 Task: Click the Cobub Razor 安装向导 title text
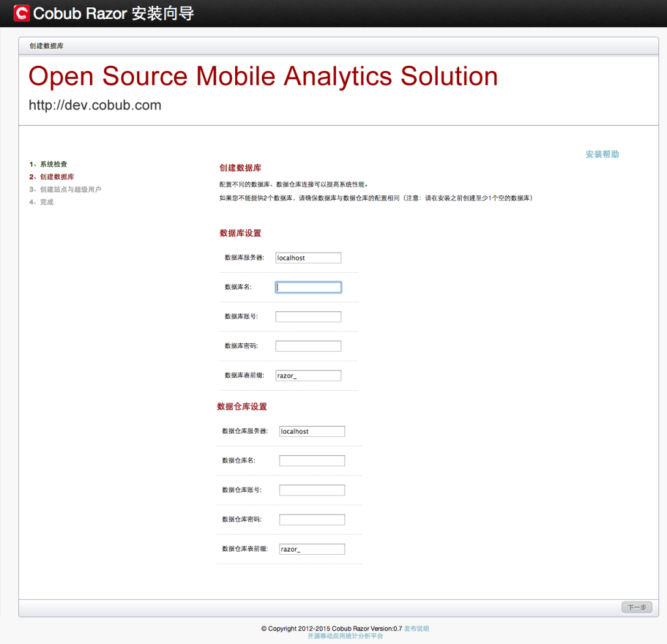coord(113,14)
